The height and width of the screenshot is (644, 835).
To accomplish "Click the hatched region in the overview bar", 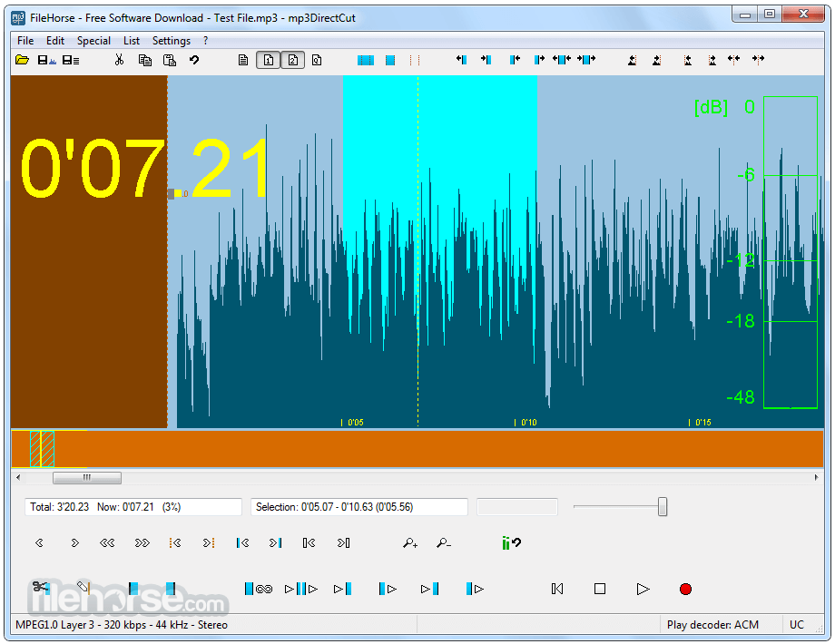I will [x=42, y=449].
